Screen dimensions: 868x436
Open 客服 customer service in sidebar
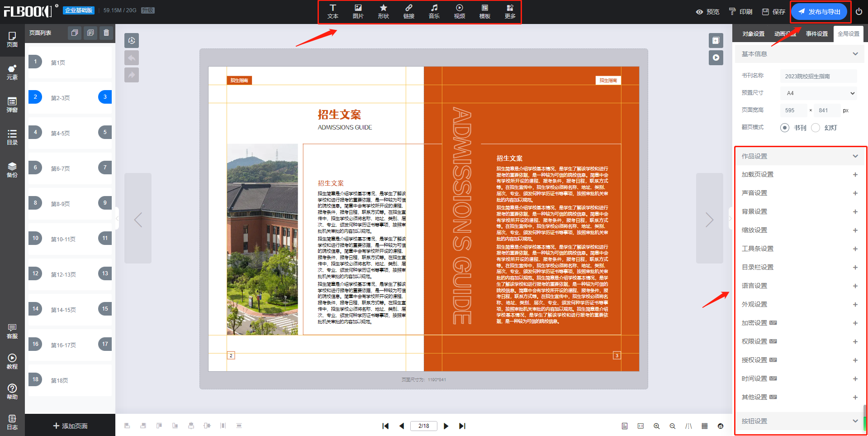12,331
